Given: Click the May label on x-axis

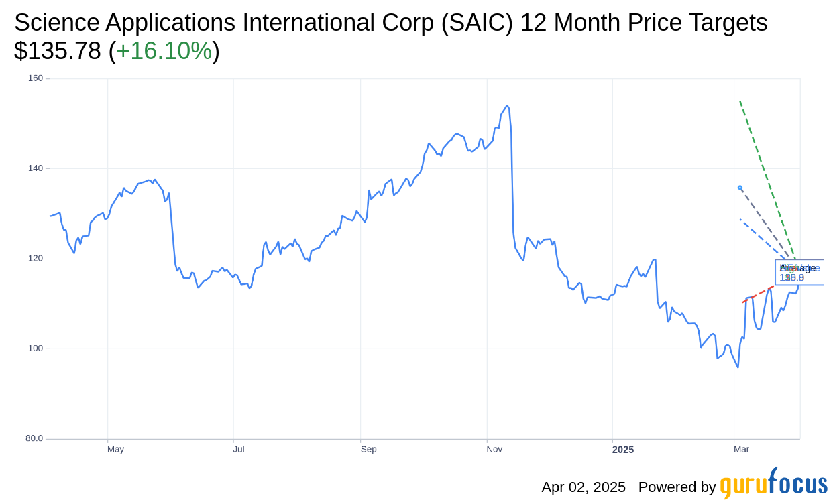Looking at the screenshot, I should coord(115,449).
